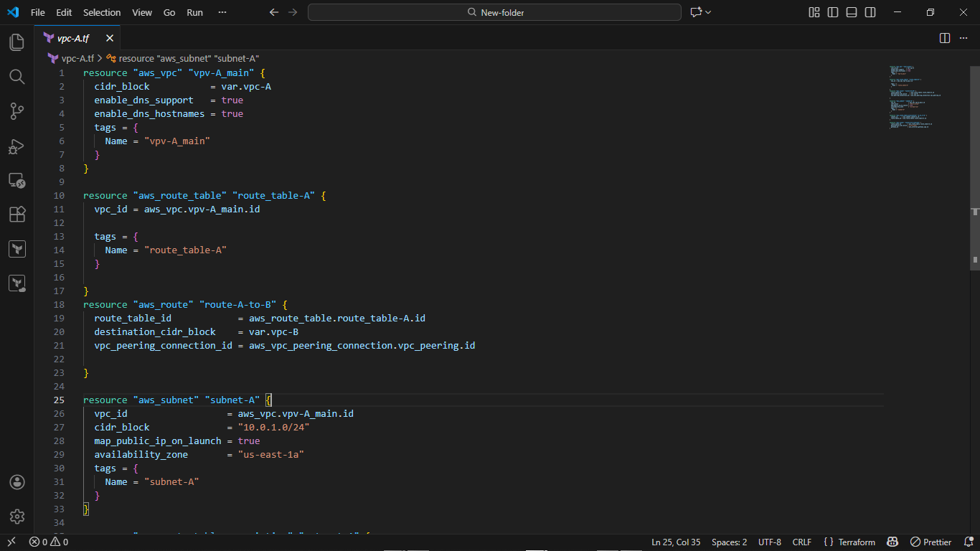Open the editor's more actions ellipsis menu
Viewport: 980px width, 551px height.
tap(963, 38)
